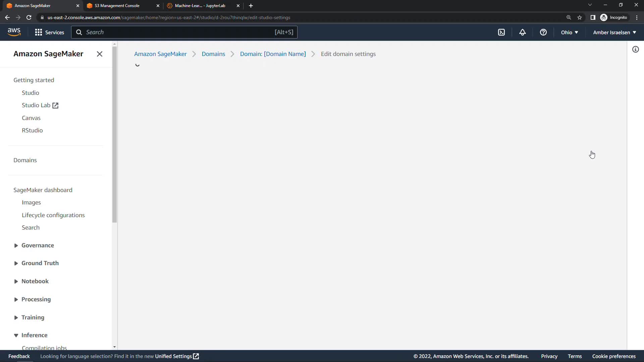644x362 pixels.
Task: Click the help question mark icon
Action: [543, 32]
